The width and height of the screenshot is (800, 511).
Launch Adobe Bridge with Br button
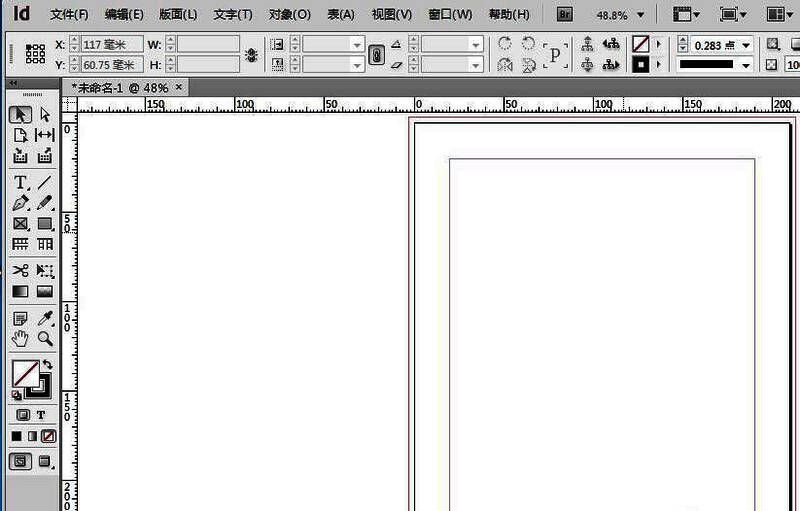click(x=565, y=15)
